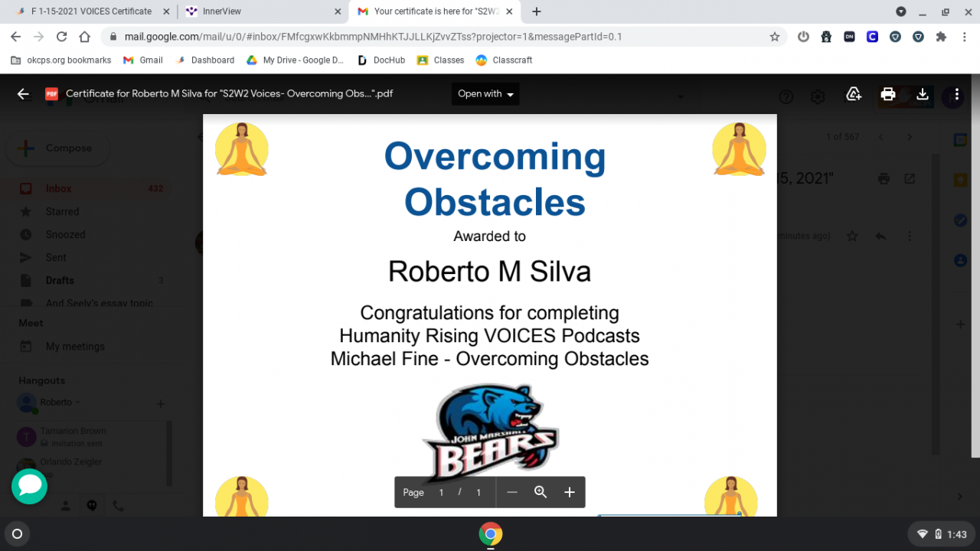Open the ChromeOS launcher
Viewport: 980px width, 551px height.
[18, 533]
